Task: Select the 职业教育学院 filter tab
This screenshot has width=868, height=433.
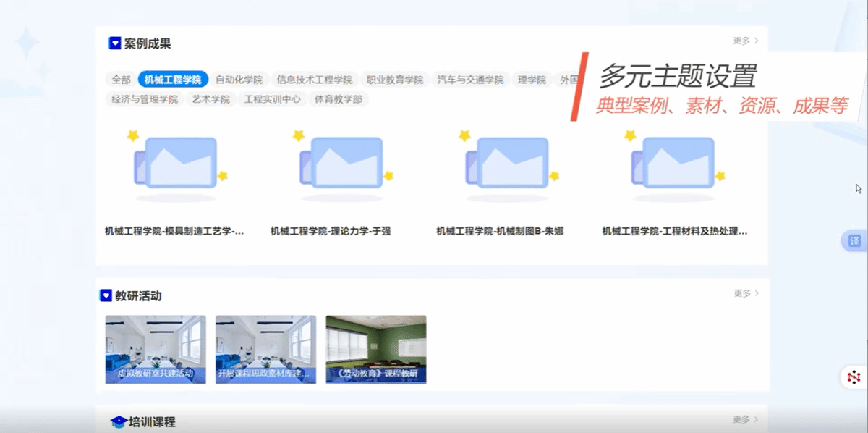Action: (395, 80)
